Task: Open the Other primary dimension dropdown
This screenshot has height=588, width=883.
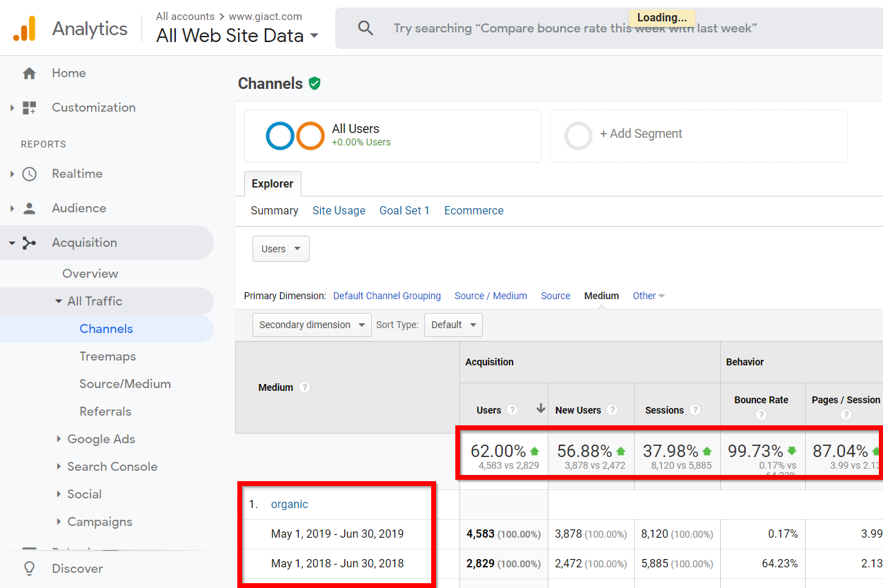Action: coord(648,296)
